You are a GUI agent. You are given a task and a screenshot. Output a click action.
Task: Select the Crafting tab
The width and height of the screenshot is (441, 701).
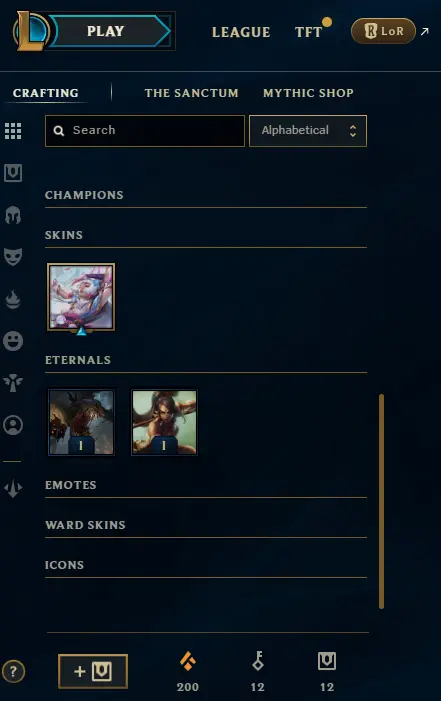point(46,93)
